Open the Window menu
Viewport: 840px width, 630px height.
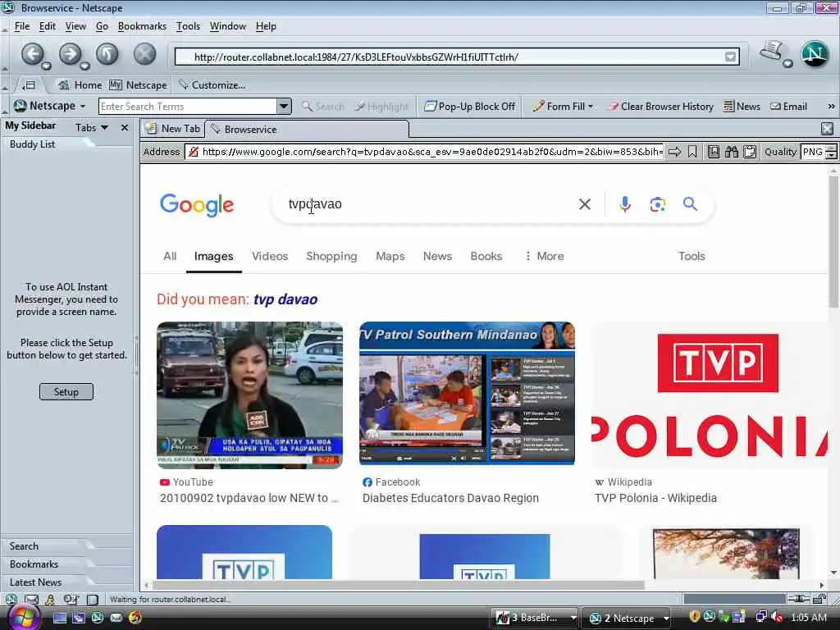click(x=228, y=26)
